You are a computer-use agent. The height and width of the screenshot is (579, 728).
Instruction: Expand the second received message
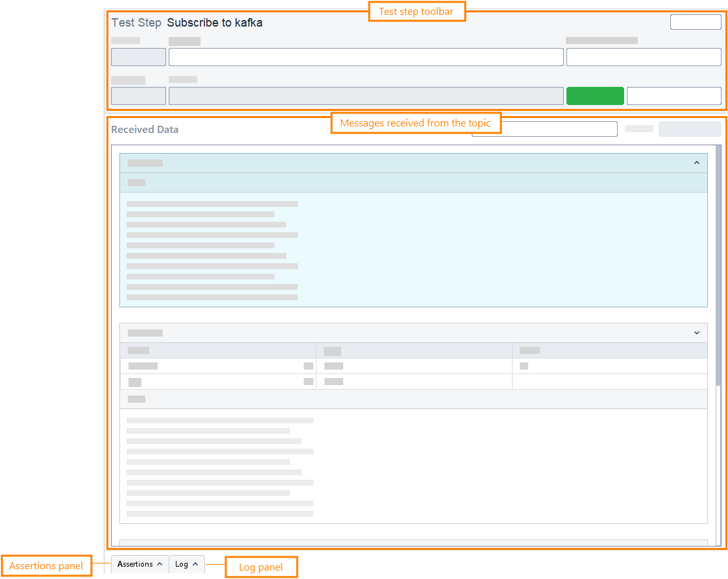pos(697,333)
